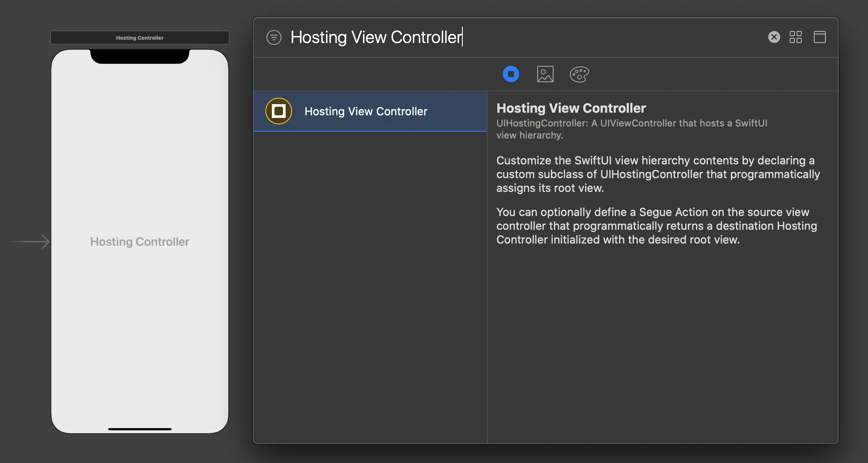Click the device notch on the scene
This screenshot has width=868, height=463.
140,56
